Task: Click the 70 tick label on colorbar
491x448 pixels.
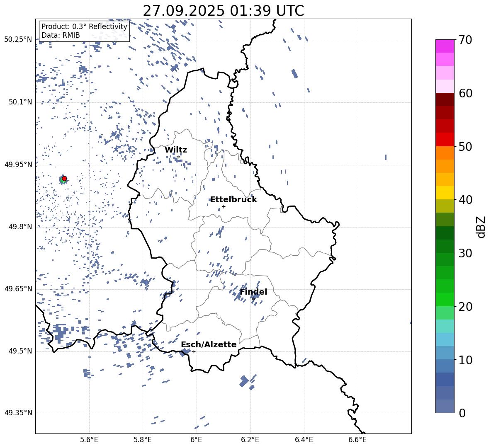Action: (467, 40)
